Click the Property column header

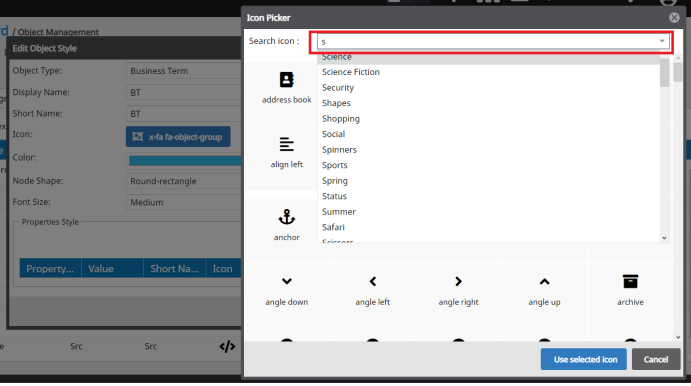(50, 269)
